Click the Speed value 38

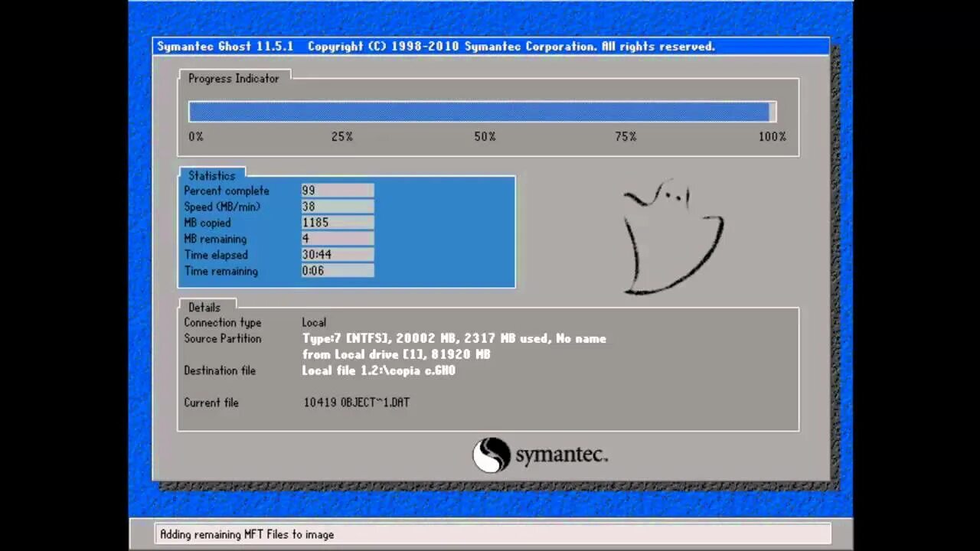pyautogui.click(x=338, y=207)
